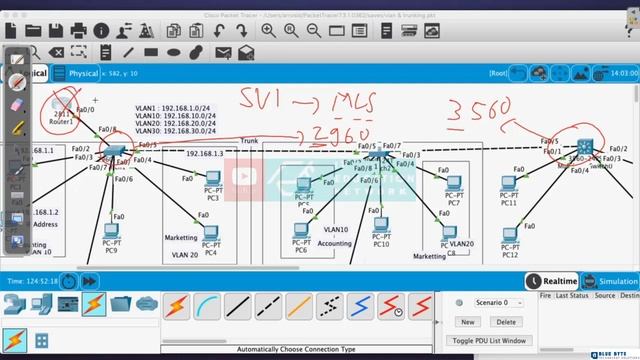640x360 pixels.
Task: Zoom out of the workspace
Action: (x=313, y=31)
